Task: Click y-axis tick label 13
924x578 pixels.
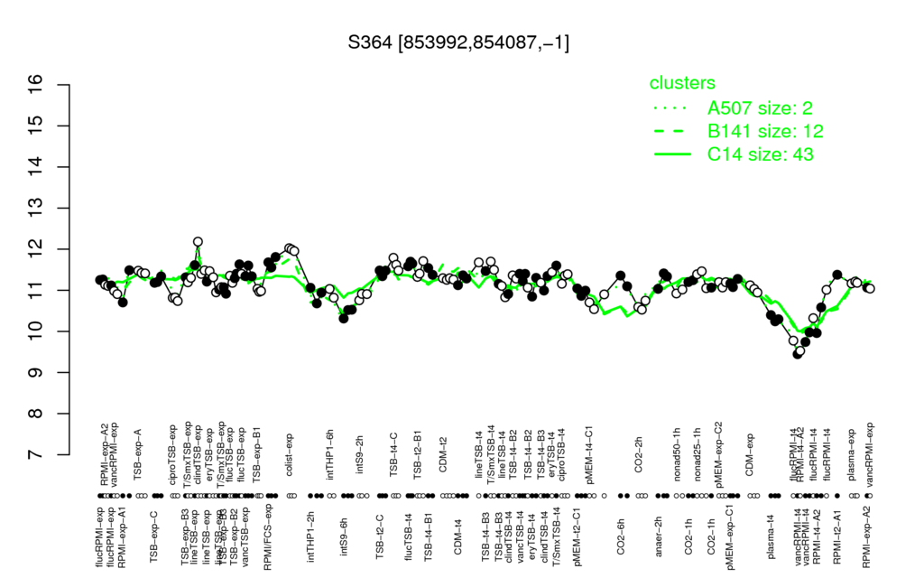Action: pyautogui.click(x=36, y=209)
